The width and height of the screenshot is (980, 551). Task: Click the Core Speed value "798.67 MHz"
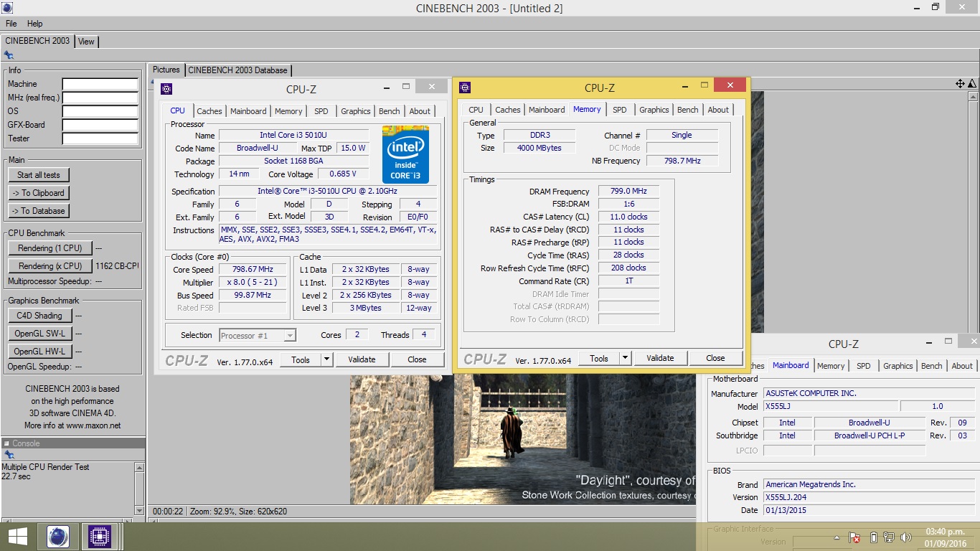point(253,270)
